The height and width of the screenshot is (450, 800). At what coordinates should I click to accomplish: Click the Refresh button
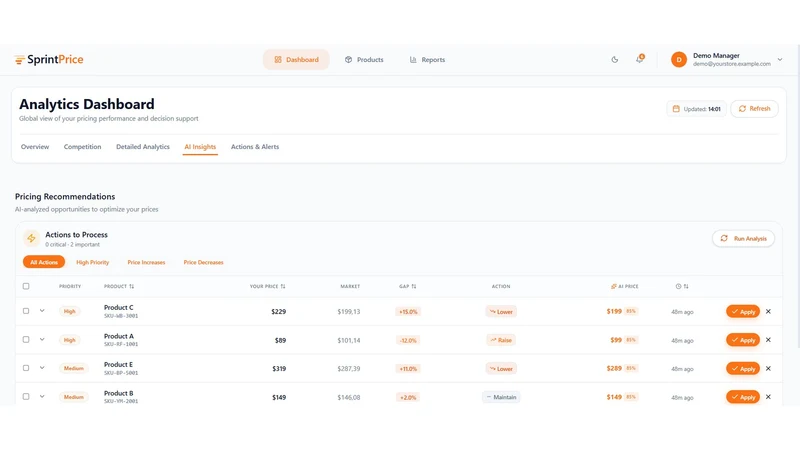pos(754,109)
